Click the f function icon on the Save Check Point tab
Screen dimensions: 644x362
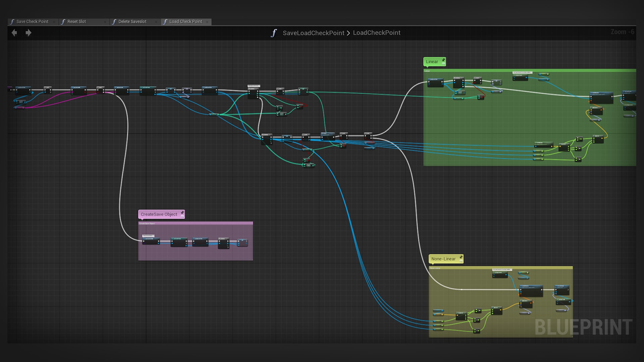(x=13, y=21)
